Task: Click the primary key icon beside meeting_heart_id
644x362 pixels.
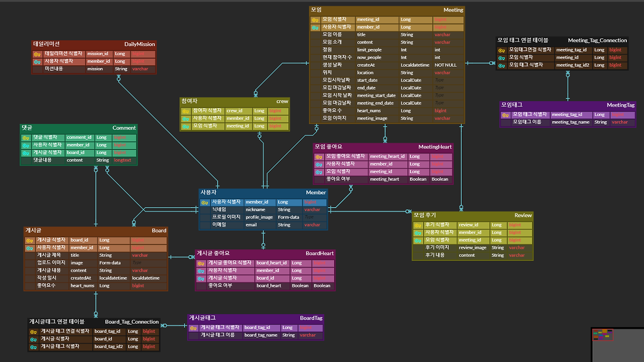Action: click(318, 157)
